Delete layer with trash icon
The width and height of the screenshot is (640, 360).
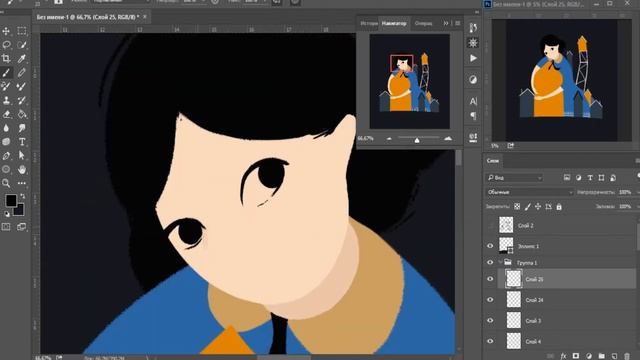(x=627, y=356)
